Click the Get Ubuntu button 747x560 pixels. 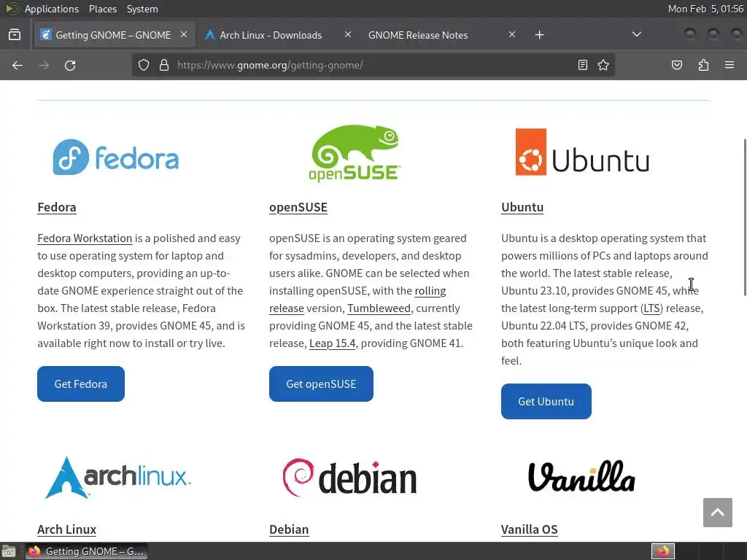coord(546,402)
